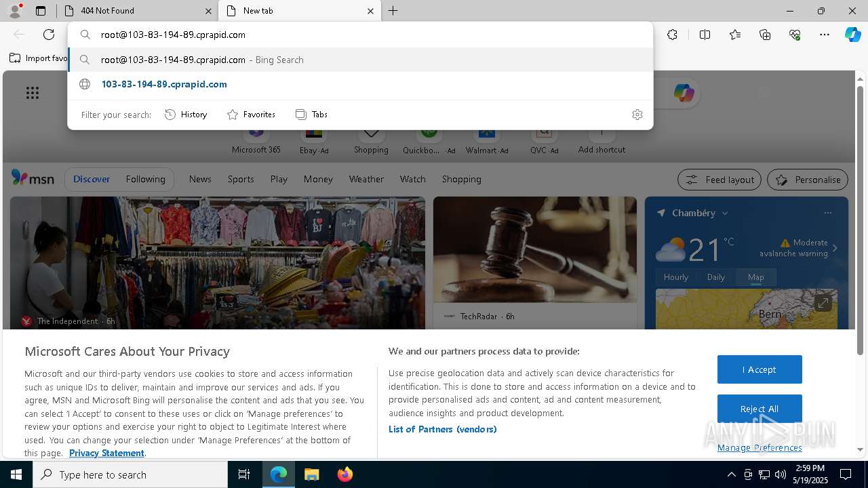The width and height of the screenshot is (868, 488).
Task: Open the Extensions puzzle icon
Action: 672,35
